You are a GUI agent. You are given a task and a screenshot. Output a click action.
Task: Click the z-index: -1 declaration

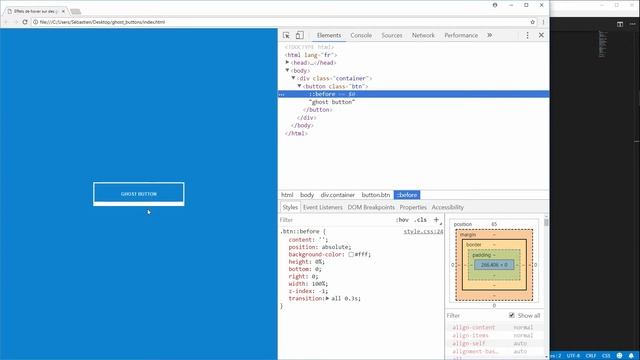[308, 291]
